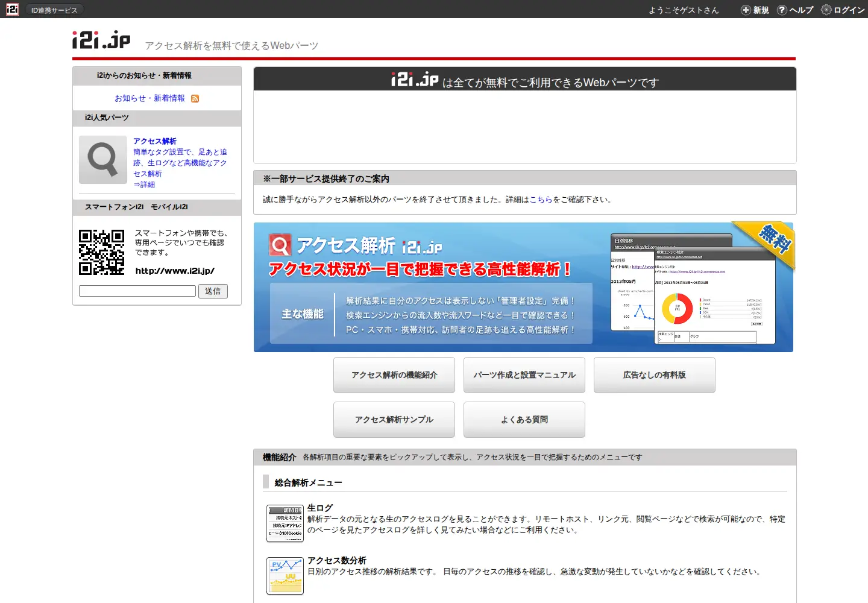
Task: Click the アクセス数分析 heading text
Action: coord(337,561)
